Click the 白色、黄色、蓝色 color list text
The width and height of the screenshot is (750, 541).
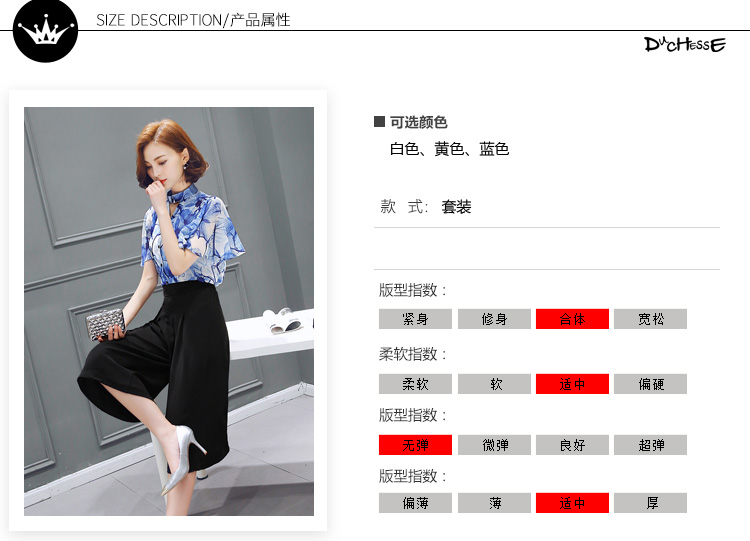click(x=449, y=149)
